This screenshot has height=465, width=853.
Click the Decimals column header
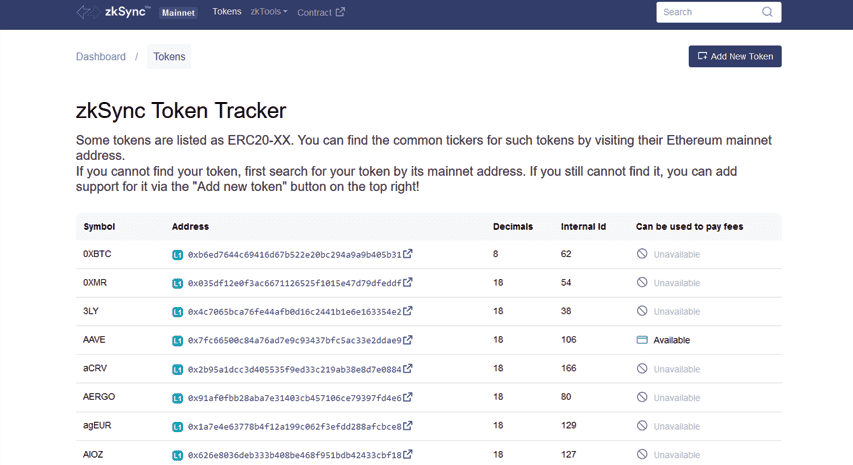tap(513, 227)
